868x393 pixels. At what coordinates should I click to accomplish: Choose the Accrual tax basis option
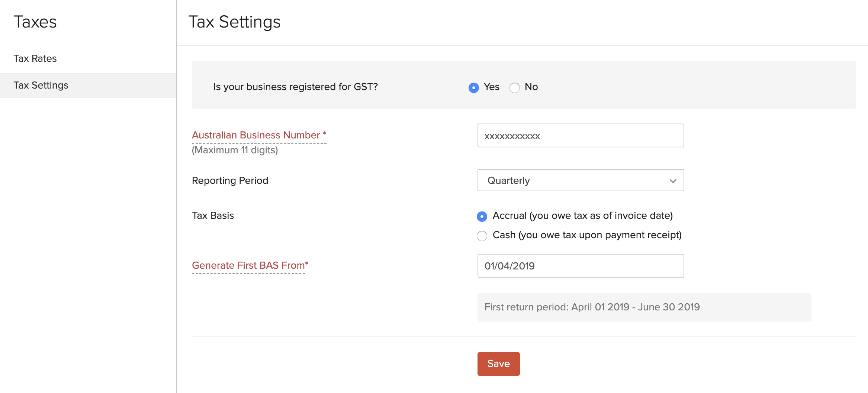click(482, 216)
